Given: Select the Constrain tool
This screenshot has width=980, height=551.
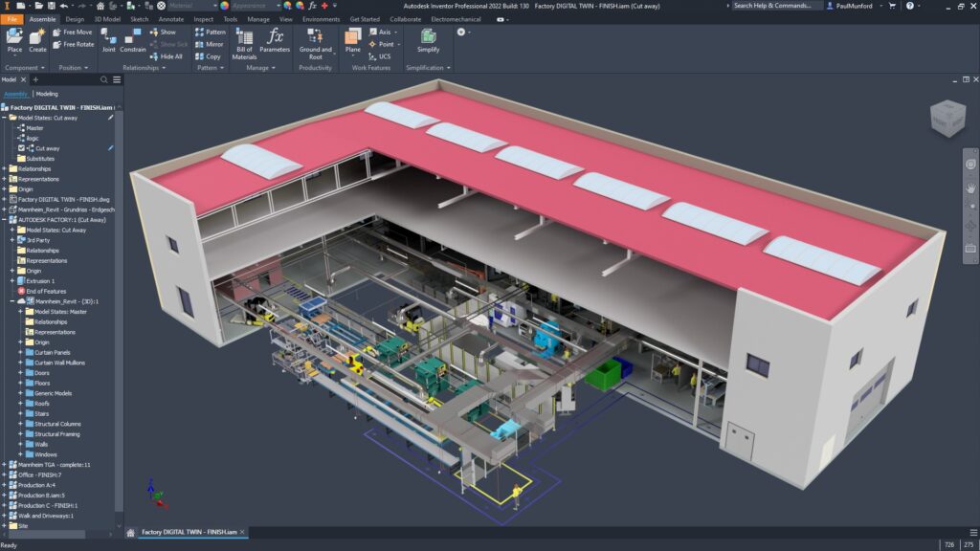Looking at the screenshot, I should tap(133, 41).
